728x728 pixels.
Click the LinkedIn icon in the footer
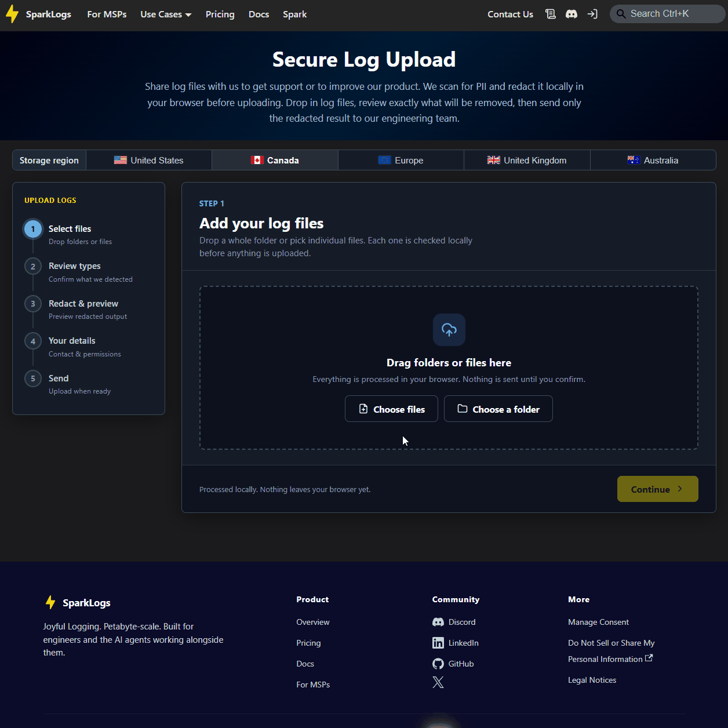click(438, 643)
